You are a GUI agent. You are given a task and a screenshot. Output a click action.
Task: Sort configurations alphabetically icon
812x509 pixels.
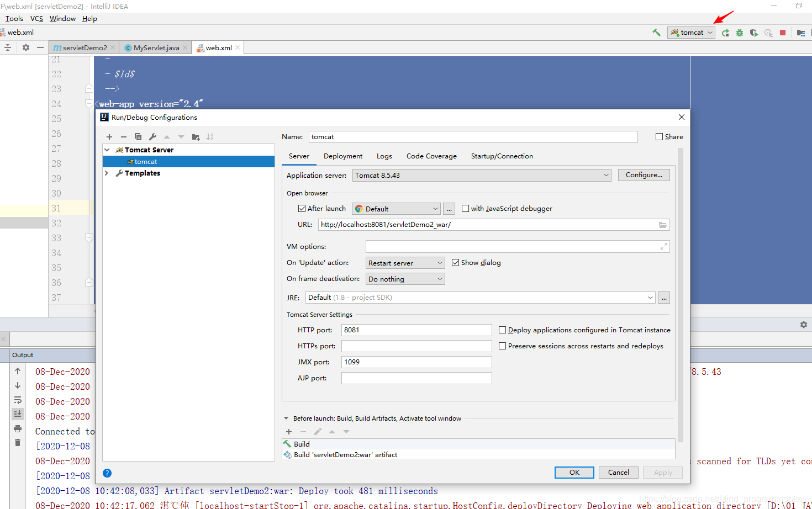tap(210, 137)
